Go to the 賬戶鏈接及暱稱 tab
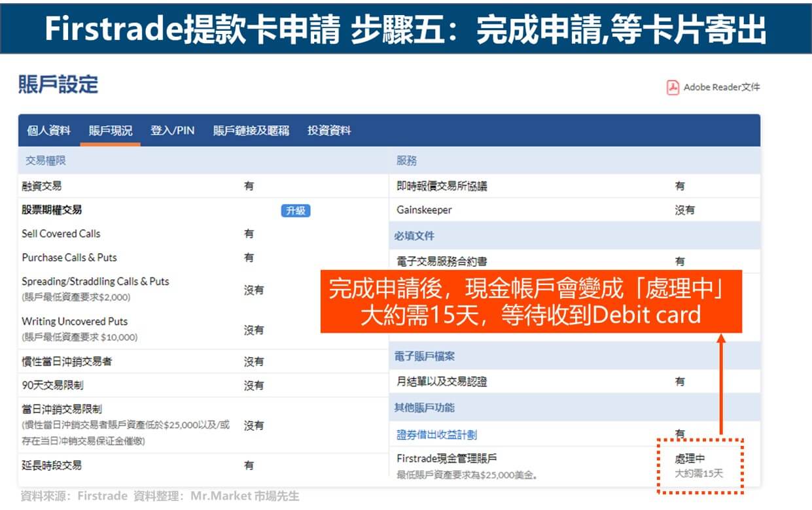This screenshot has height=510, width=812. [x=251, y=130]
